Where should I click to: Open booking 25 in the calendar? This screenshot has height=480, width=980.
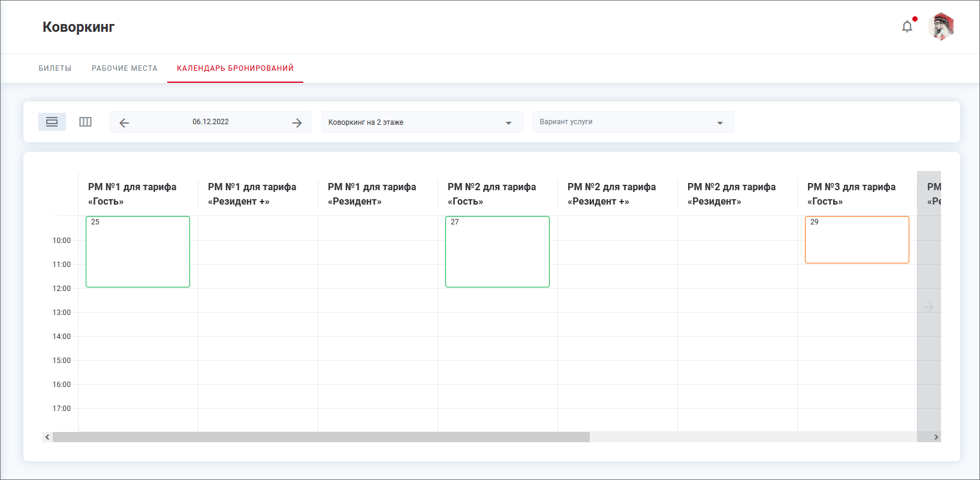point(138,252)
